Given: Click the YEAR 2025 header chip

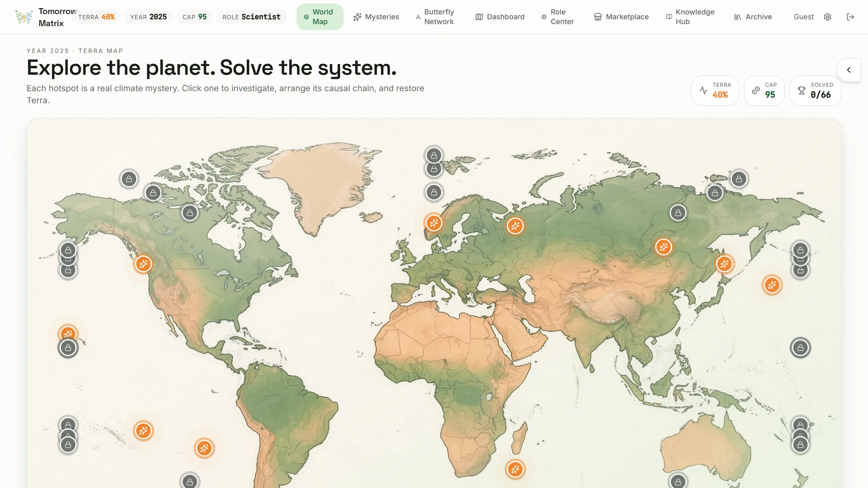Looking at the screenshot, I should (148, 17).
